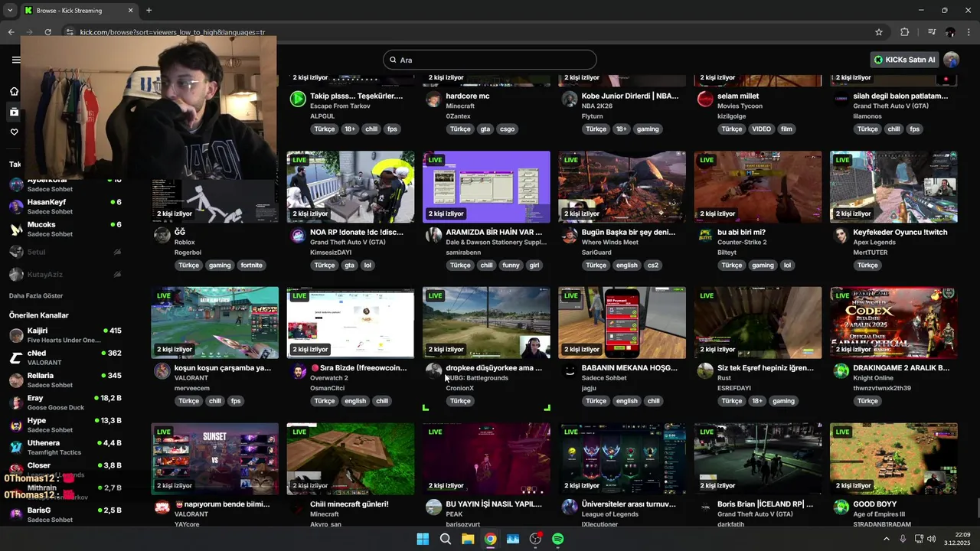Open Windows taskbar search

445,539
